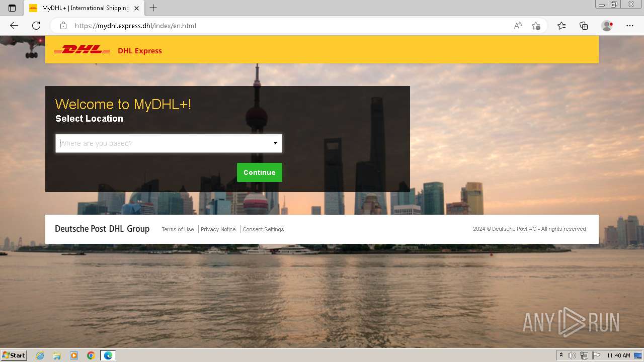Open the media player taskbar icon
644x362 pixels.
coord(74,355)
